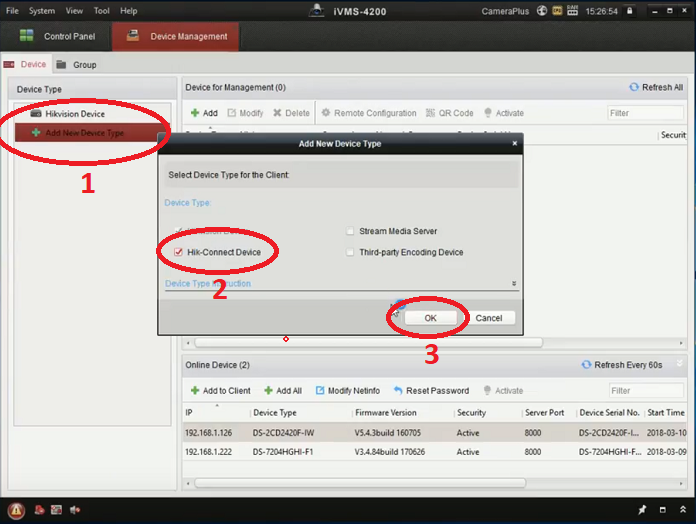Screen dimensions: 696x524
Task: Click Refresh Every 60s
Action: 622,365
